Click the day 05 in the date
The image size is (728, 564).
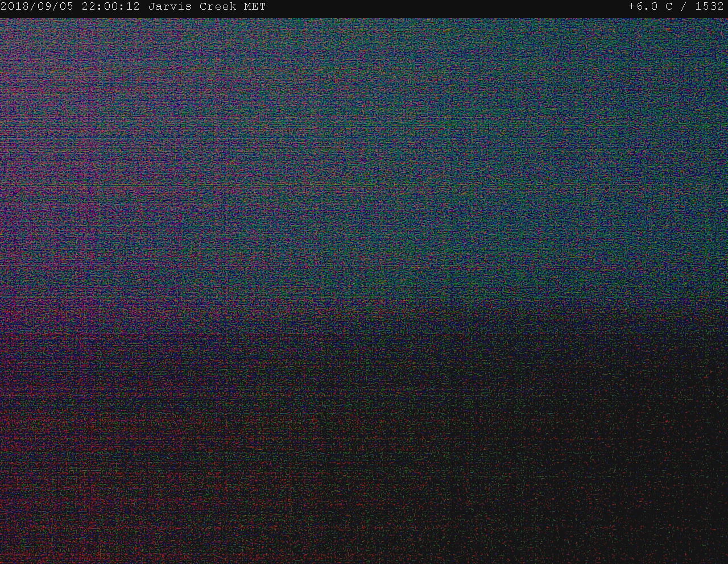click(67, 7)
